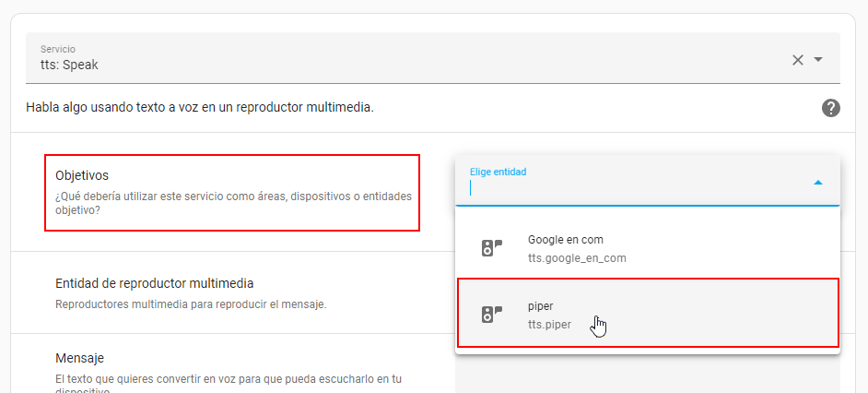The width and height of the screenshot is (868, 393).
Task: Click the help question mark icon
Action: (x=830, y=108)
